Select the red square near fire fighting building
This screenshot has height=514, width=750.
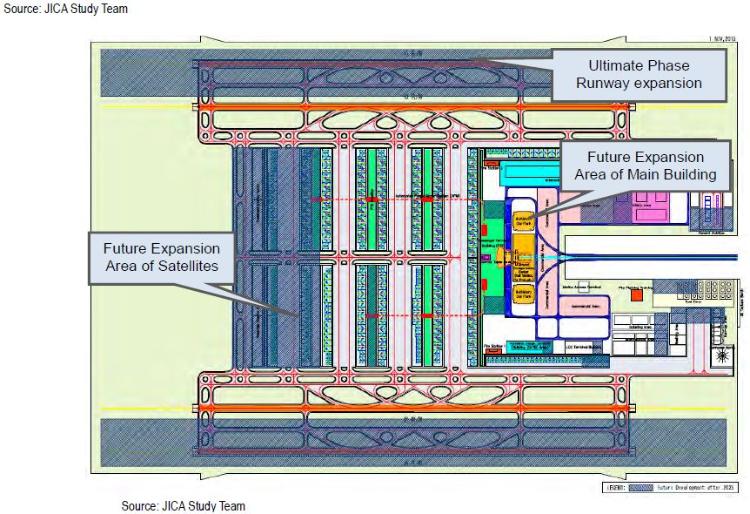point(634,295)
